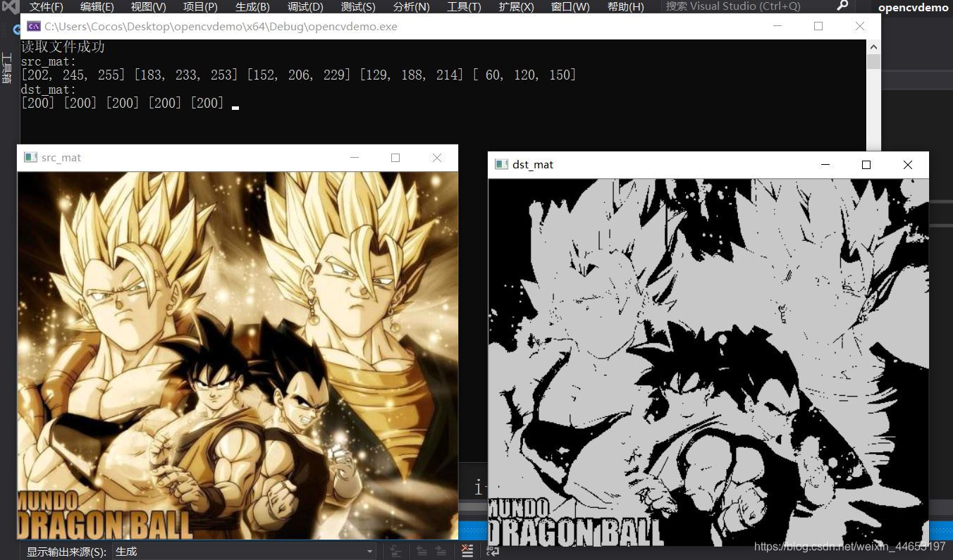This screenshot has width=953, height=560.
Task: Minimize the dst_mat window
Action: pos(825,165)
